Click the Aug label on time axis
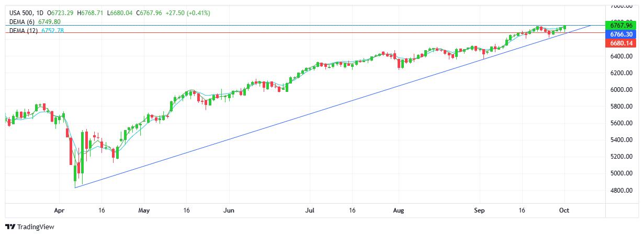 (x=399, y=210)
